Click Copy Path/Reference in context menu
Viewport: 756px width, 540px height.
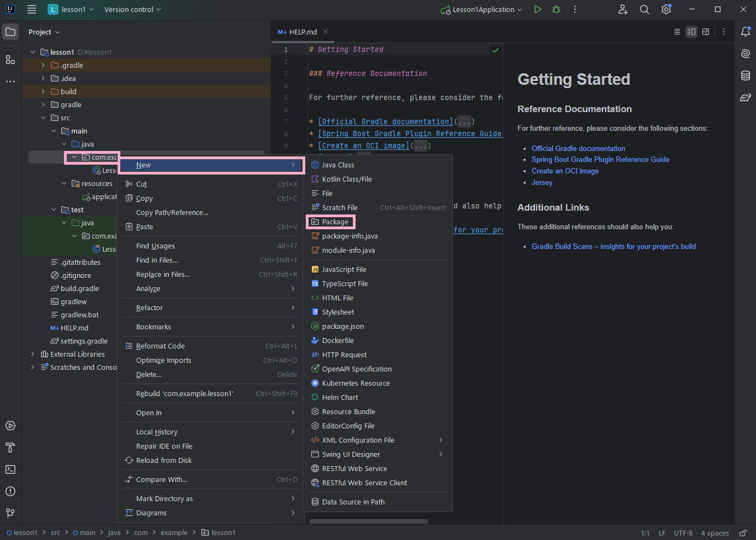211,212
